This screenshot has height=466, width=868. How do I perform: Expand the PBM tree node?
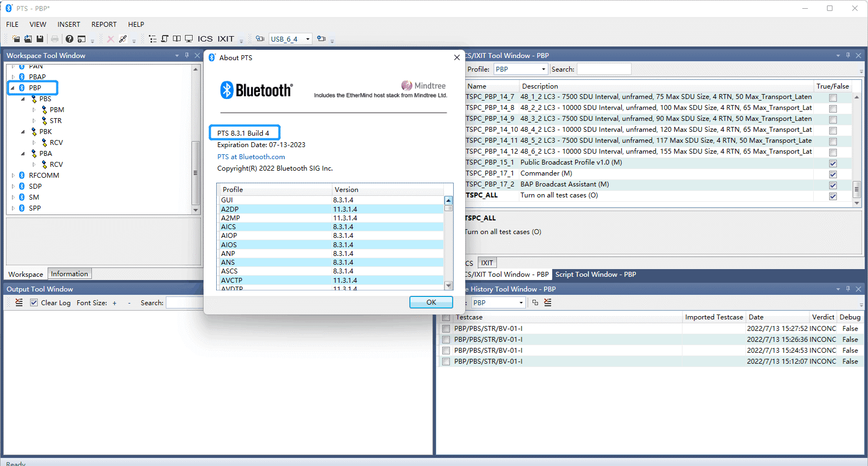coord(34,110)
